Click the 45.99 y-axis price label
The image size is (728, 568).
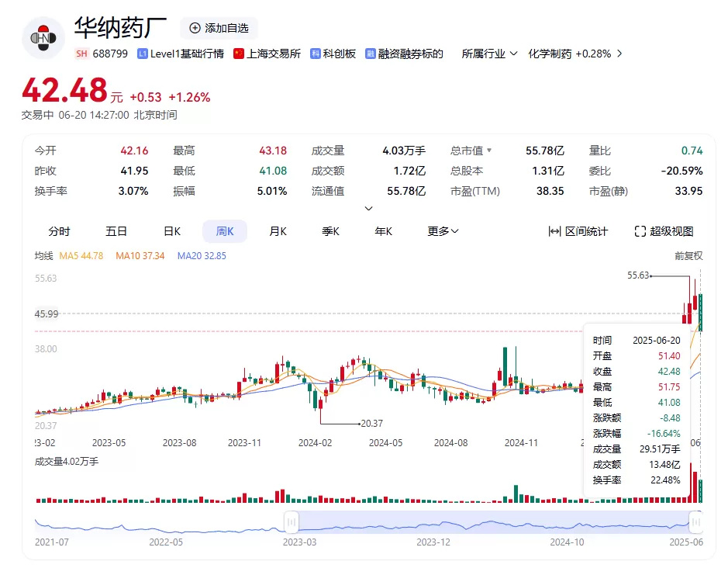click(47, 314)
